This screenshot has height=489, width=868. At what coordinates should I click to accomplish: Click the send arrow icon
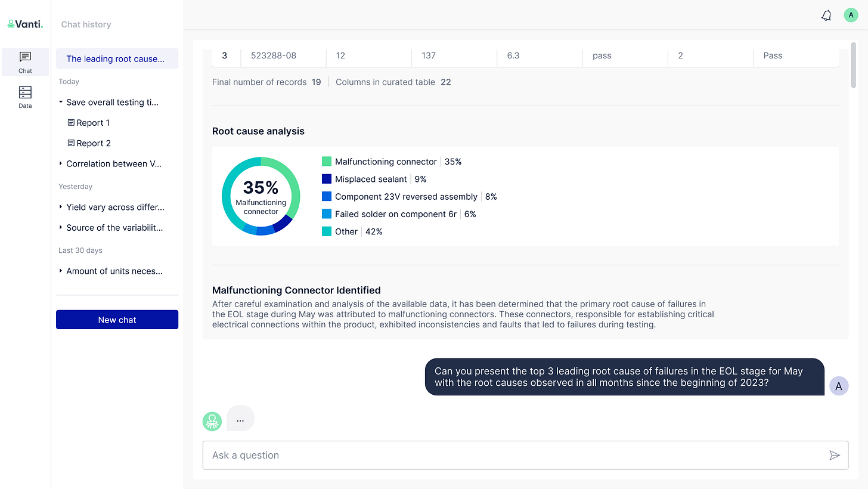pyautogui.click(x=835, y=455)
